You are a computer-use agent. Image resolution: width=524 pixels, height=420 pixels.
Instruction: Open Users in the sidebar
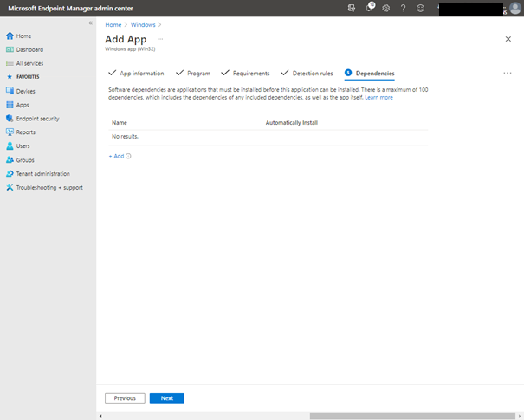pos(18,146)
